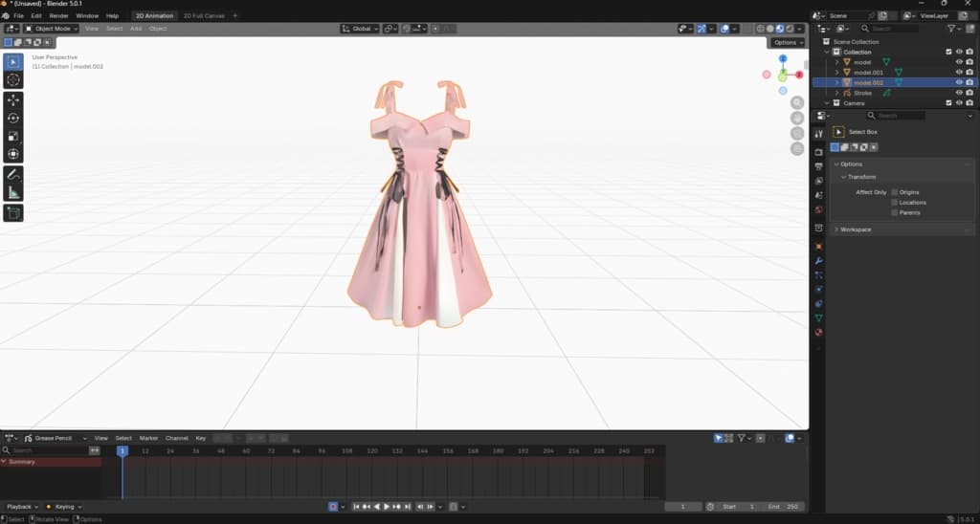Switch to the 2D Full Canvas workspace

click(204, 15)
